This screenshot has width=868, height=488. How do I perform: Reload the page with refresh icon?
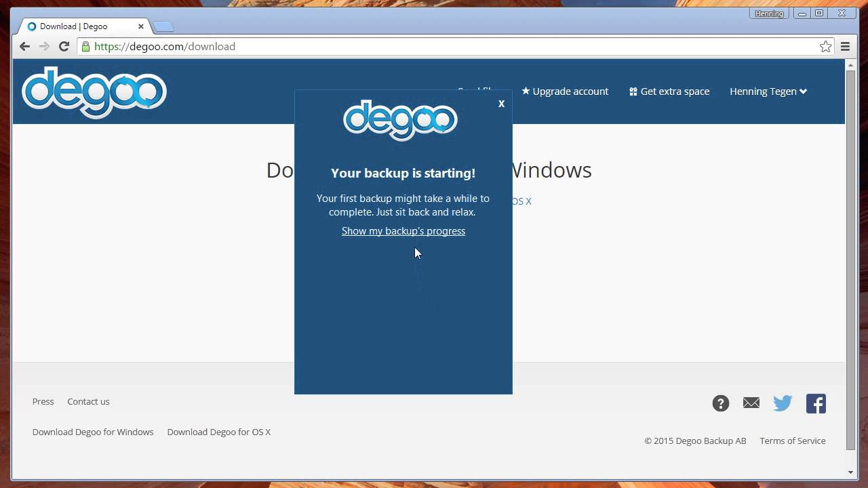64,46
